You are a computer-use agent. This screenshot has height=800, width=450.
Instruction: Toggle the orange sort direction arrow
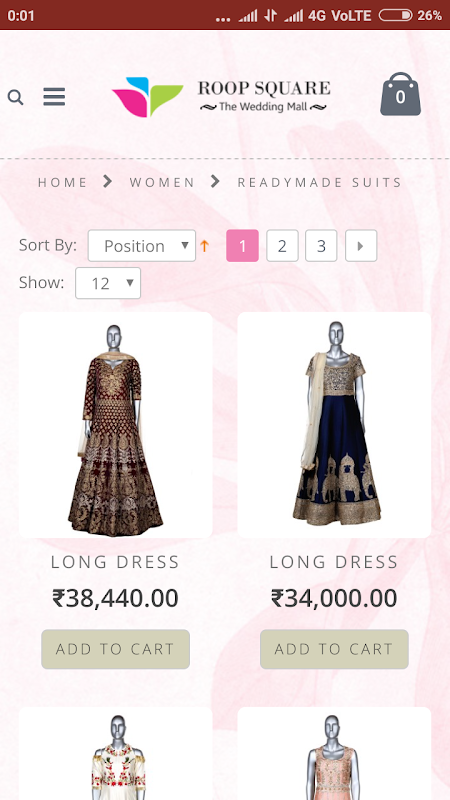point(205,246)
